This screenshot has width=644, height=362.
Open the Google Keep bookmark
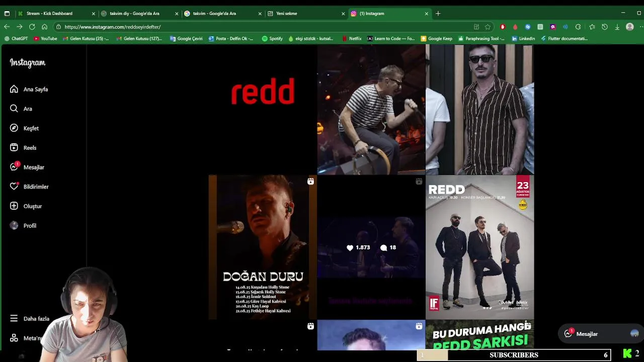coord(437,38)
